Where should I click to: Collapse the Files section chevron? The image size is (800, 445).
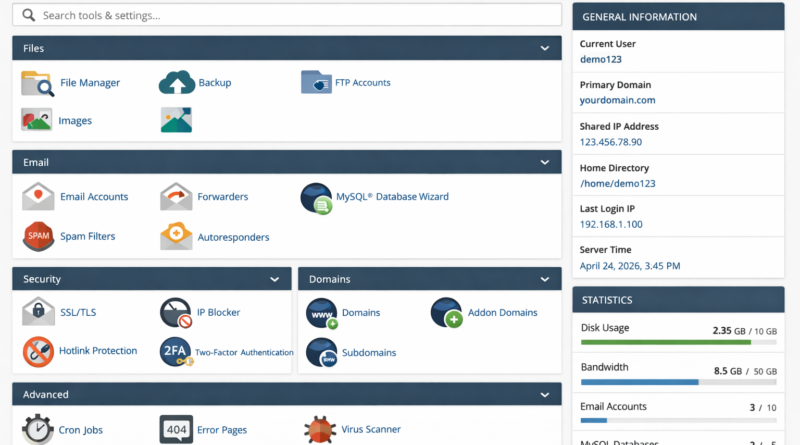[x=545, y=48]
